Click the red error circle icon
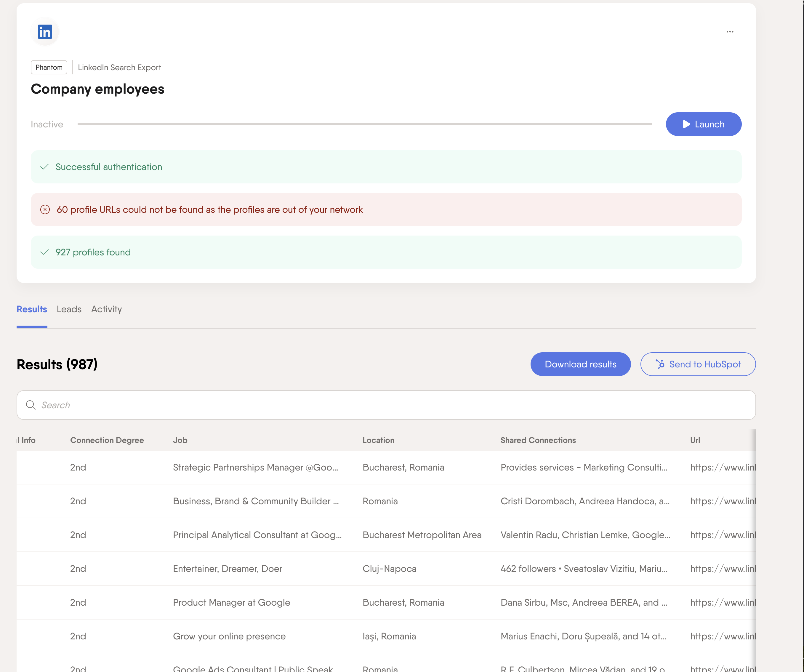Screen dimensions: 804x672 coord(45,209)
